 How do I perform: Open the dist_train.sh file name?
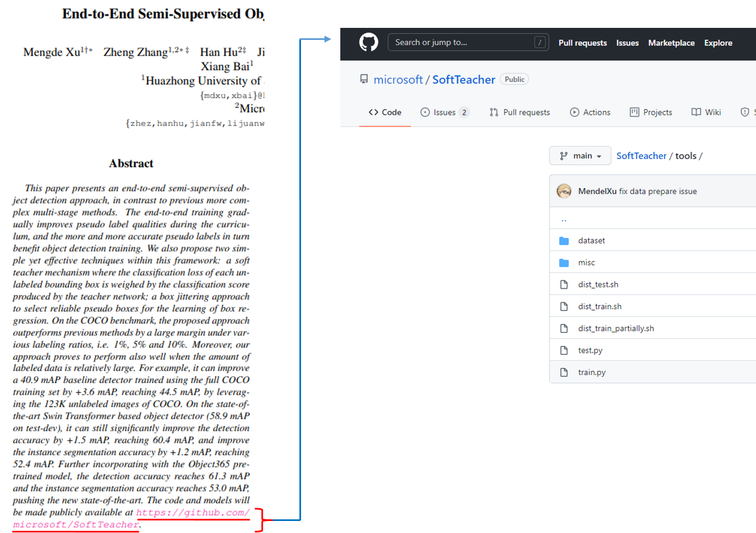(600, 306)
